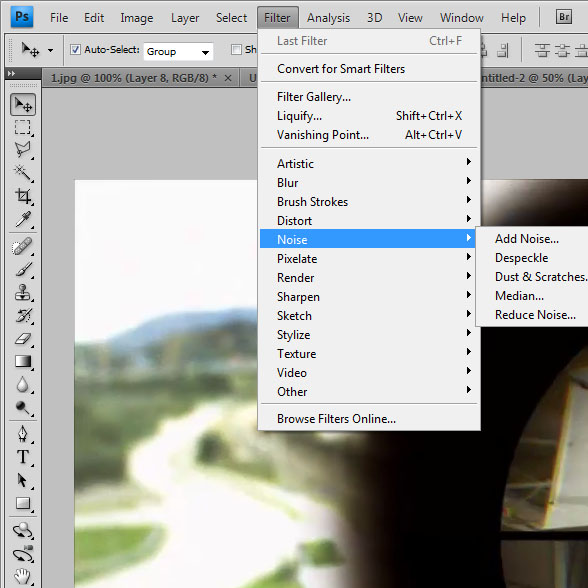
Task: Expand the tools panel with double arrows
Action: click(x=11, y=74)
